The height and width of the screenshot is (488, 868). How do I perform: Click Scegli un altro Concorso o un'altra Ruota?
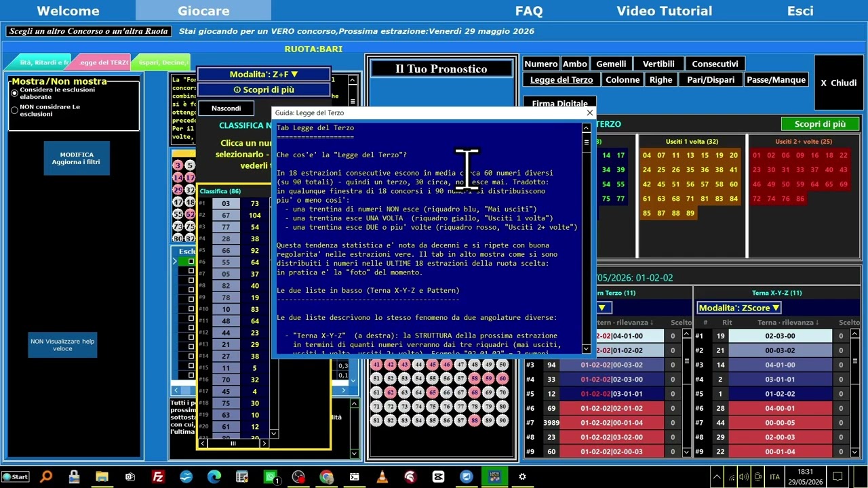(88, 31)
